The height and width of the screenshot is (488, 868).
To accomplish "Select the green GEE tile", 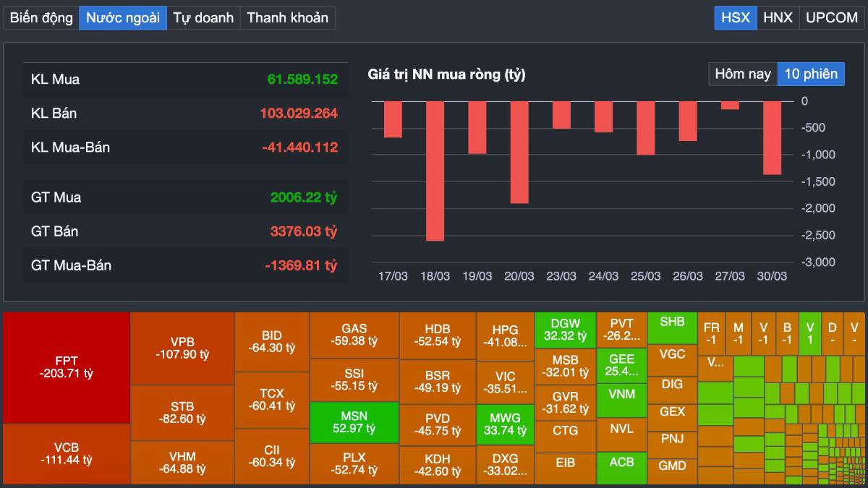I will tap(621, 365).
